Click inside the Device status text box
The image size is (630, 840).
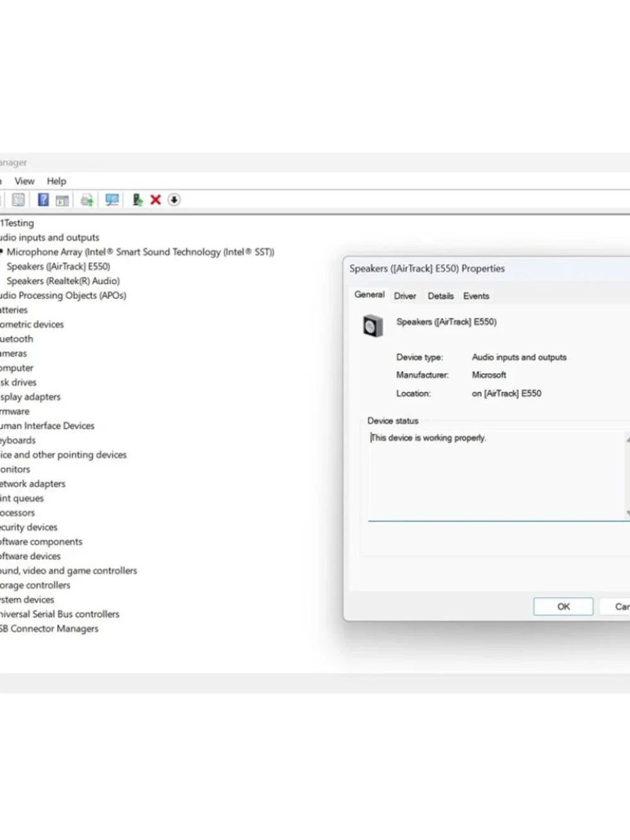[496, 476]
